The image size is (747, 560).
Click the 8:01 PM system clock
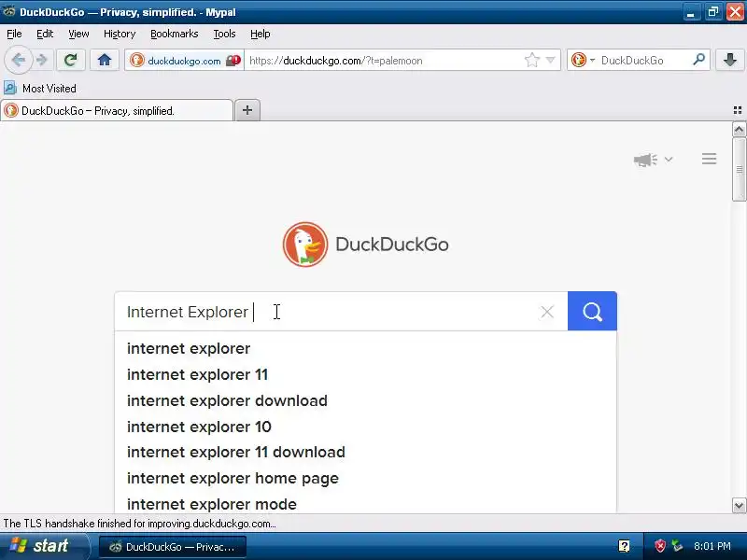click(x=712, y=546)
